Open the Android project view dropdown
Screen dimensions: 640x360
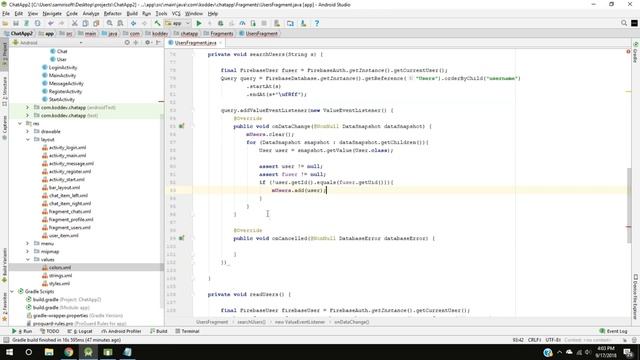(47, 42)
